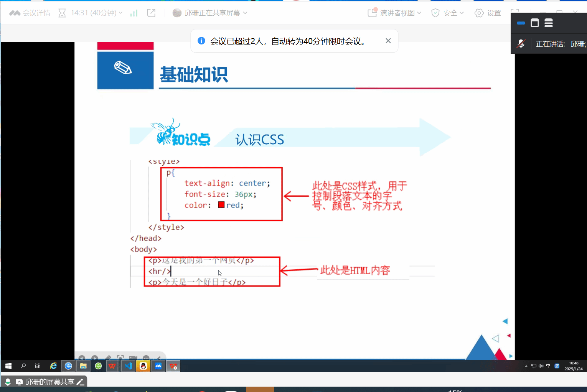Expand the 邱珊正在共享屏幕 sharing dropdown

pos(210,13)
